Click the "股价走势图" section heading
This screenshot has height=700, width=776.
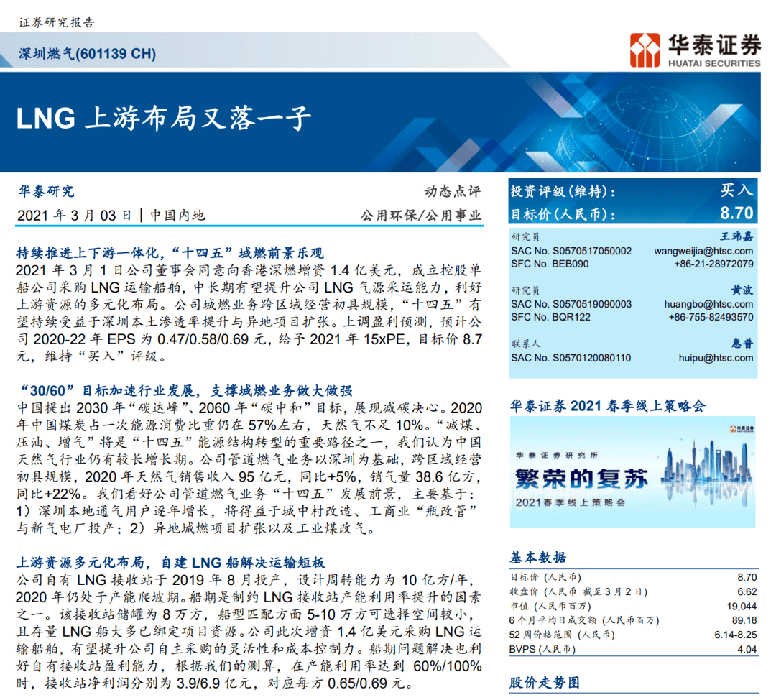pyautogui.click(x=545, y=683)
